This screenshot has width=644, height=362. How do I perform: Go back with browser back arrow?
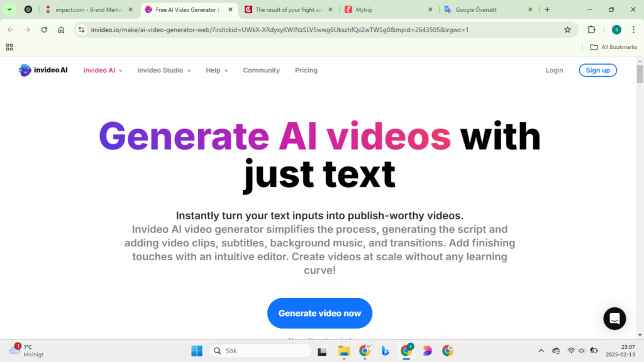click(11, 30)
